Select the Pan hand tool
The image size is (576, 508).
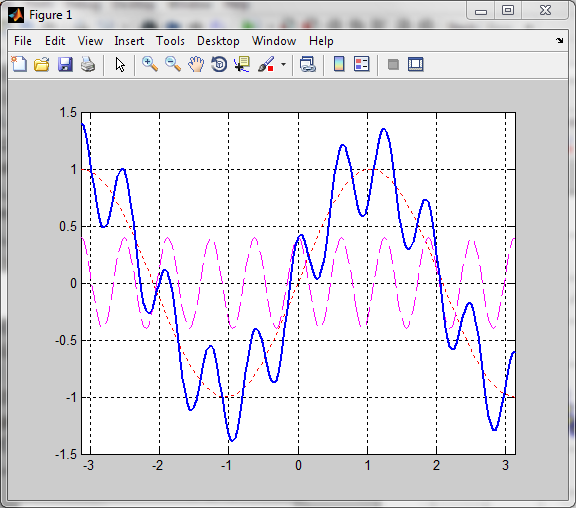(196, 64)
